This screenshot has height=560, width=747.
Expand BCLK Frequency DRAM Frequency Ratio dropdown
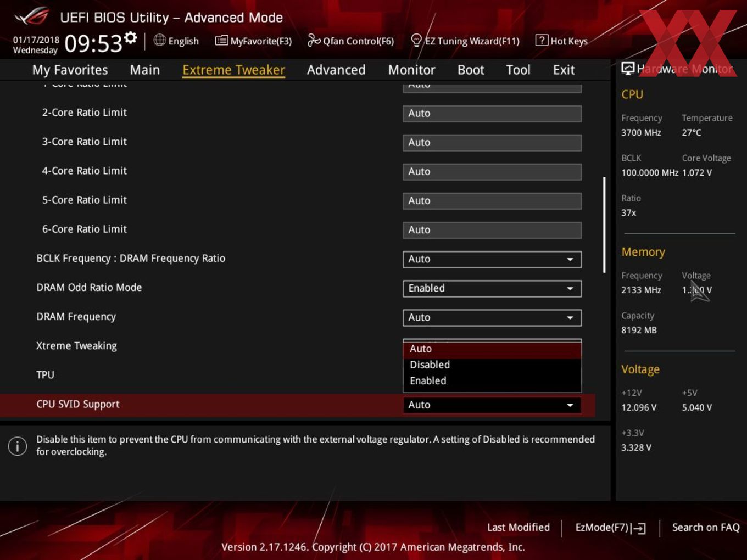click(492, 259)
